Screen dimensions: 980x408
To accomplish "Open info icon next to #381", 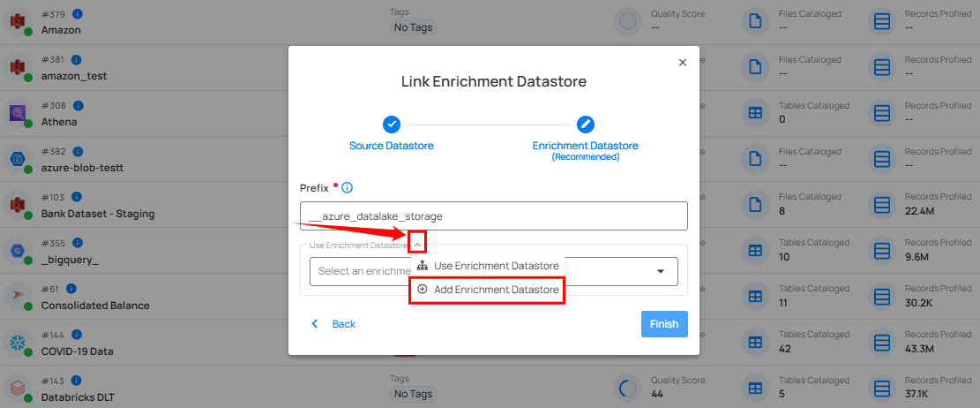I will pyautogui.click(x=76, y=60).
